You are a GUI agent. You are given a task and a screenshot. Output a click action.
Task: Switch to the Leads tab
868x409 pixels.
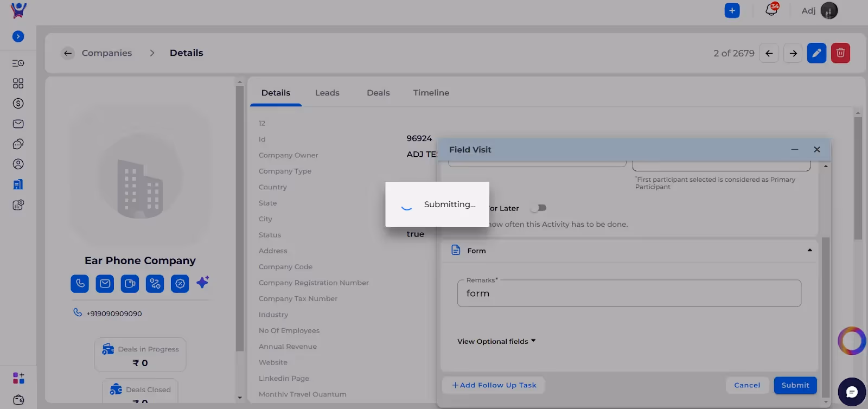pyautogui.click(x=327, y=93)
